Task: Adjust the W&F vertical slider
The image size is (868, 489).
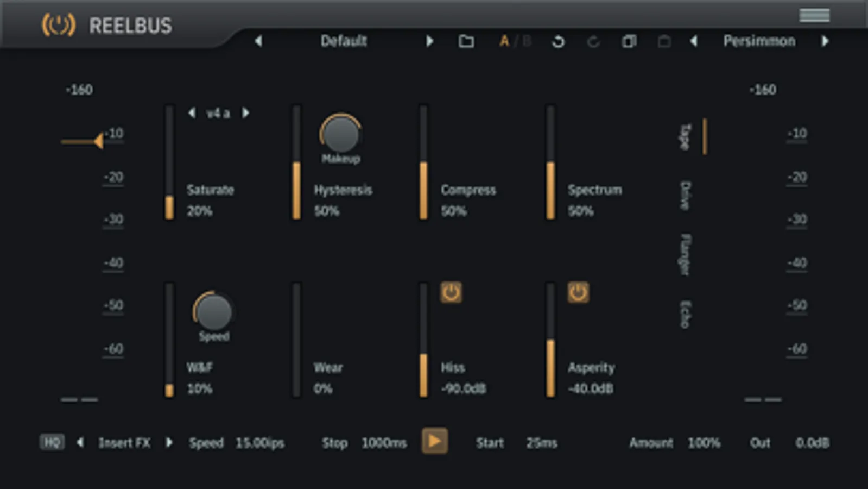Action: point(169,340)
